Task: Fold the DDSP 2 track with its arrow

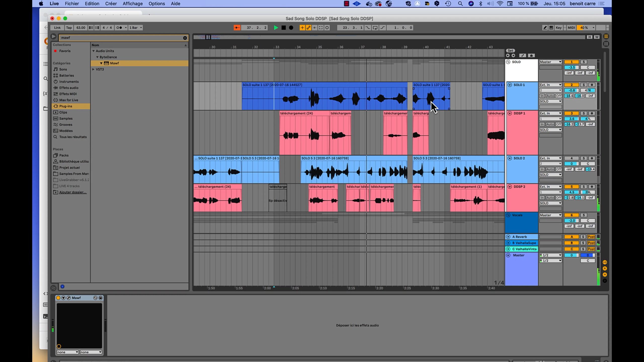Action: click(510, 187)
